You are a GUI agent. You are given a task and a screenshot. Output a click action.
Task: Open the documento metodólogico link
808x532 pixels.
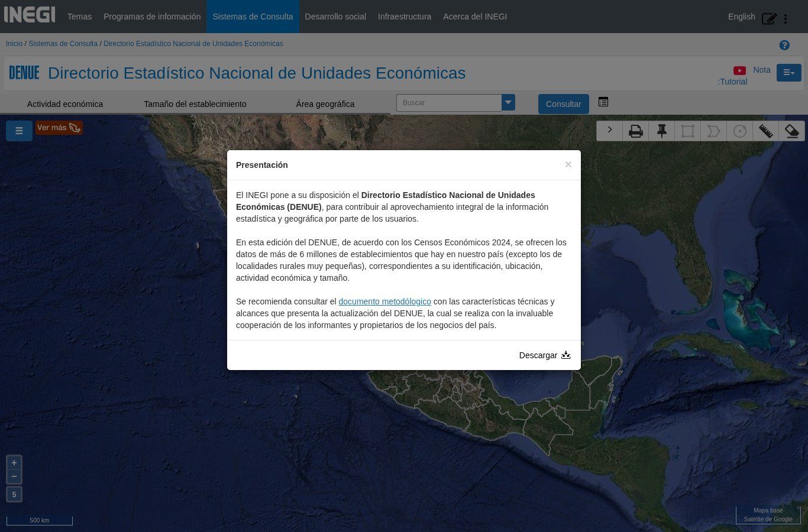click(x=384, y=301)
